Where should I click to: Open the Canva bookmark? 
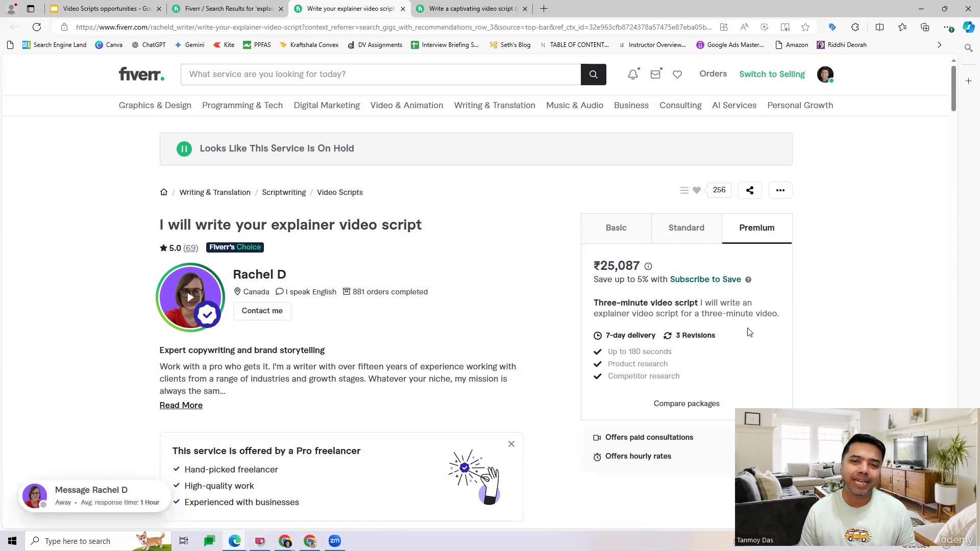(109, 45)
